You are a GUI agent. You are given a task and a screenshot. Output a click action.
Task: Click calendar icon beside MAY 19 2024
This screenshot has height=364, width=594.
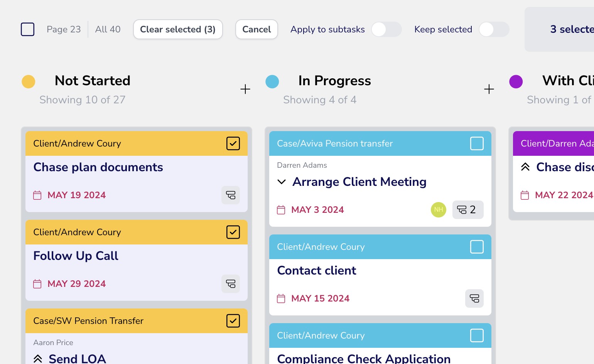pyautogui.click(x=37, y=195)
